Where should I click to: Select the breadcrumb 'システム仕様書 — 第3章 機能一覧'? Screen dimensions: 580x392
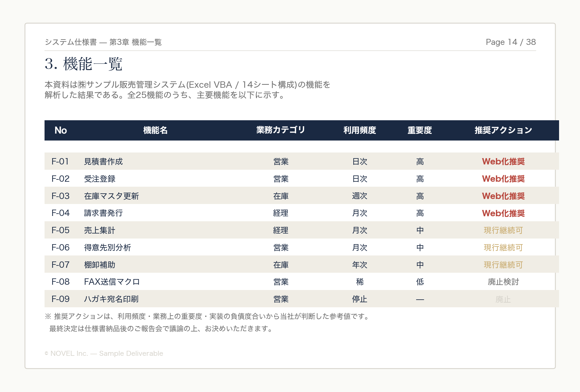point(103,42)
